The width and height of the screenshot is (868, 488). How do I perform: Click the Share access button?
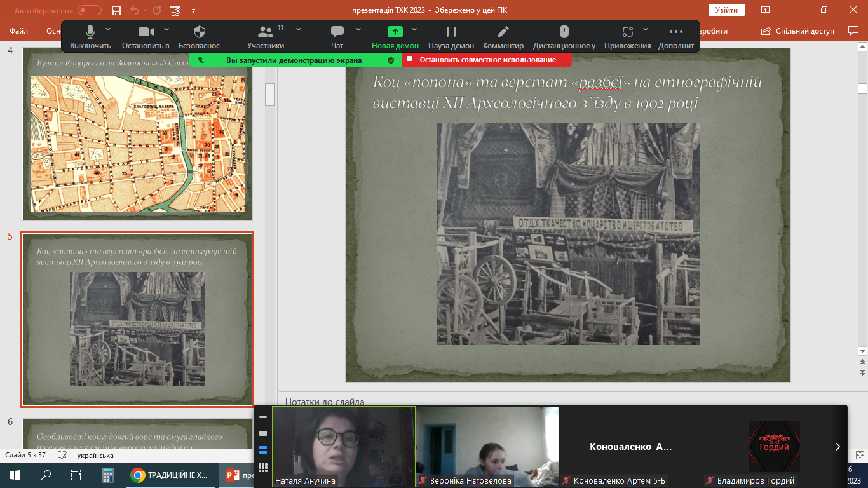tap(797, 30)
